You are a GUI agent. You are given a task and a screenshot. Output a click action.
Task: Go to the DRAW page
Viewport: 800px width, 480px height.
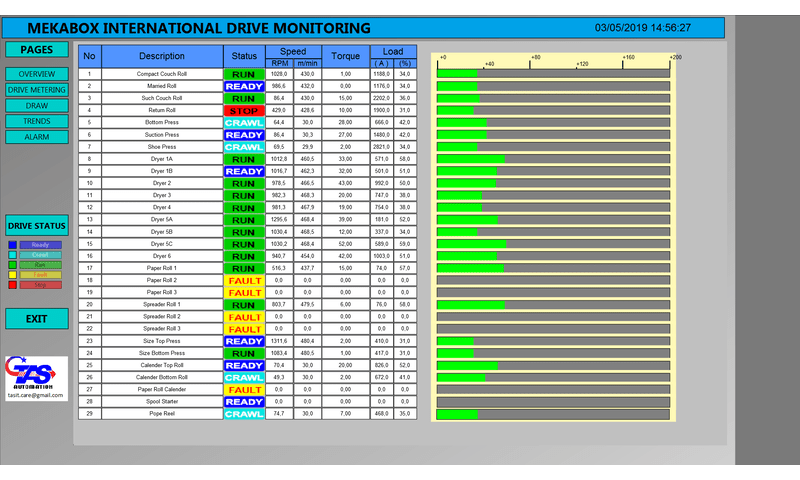[37, 105]
